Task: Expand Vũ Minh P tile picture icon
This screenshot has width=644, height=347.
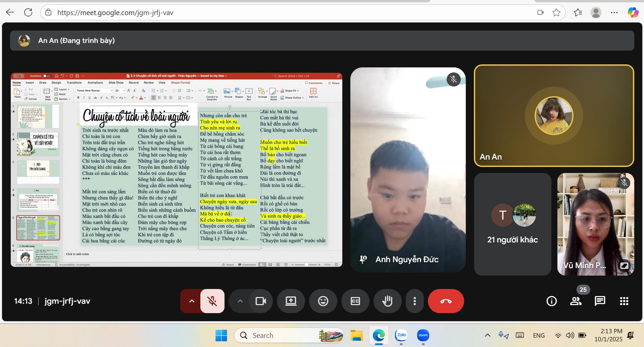Action: click(624, 266)
